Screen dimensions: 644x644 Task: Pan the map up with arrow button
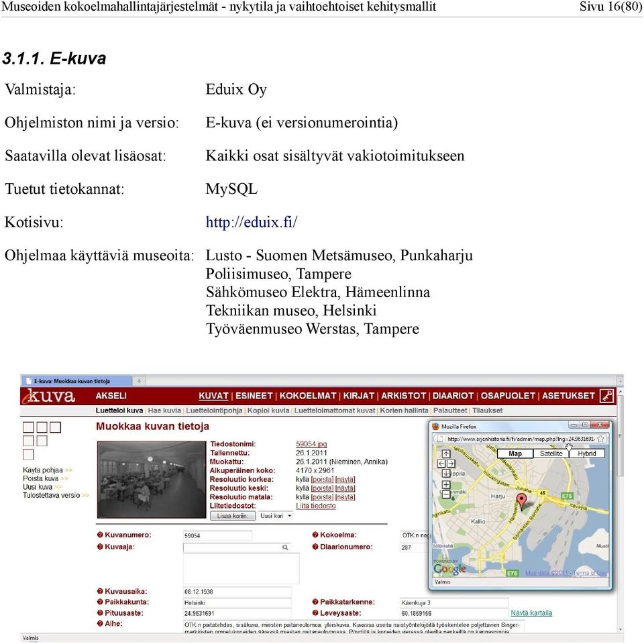[x=446, y=454]
